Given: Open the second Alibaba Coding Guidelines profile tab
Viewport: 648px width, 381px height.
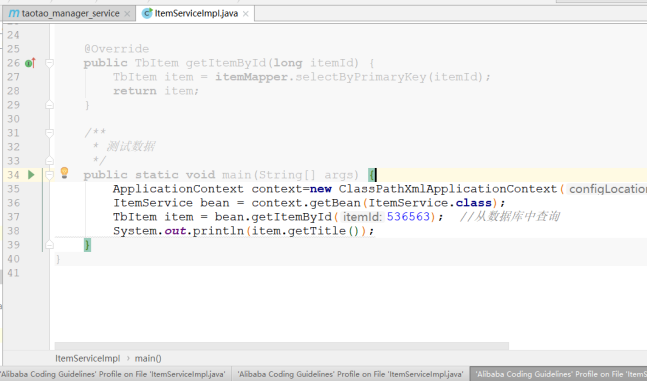Looking at the screenshot, I should pos(350,374).
